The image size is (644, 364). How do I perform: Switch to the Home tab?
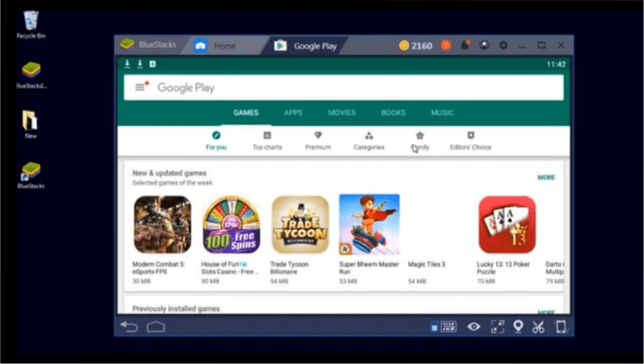pyautogui.click(x=224, y=46)
